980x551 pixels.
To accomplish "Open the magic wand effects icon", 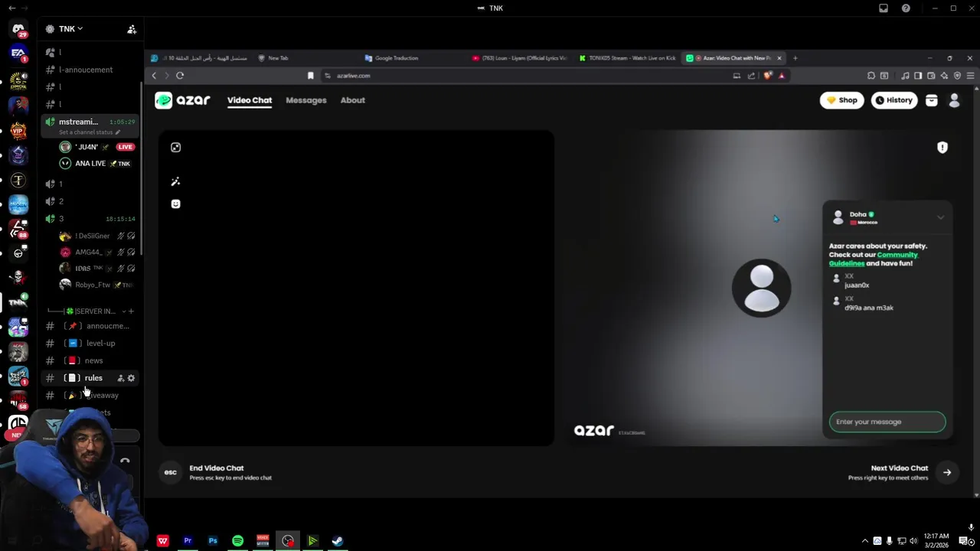I will [x=175, y=181].
